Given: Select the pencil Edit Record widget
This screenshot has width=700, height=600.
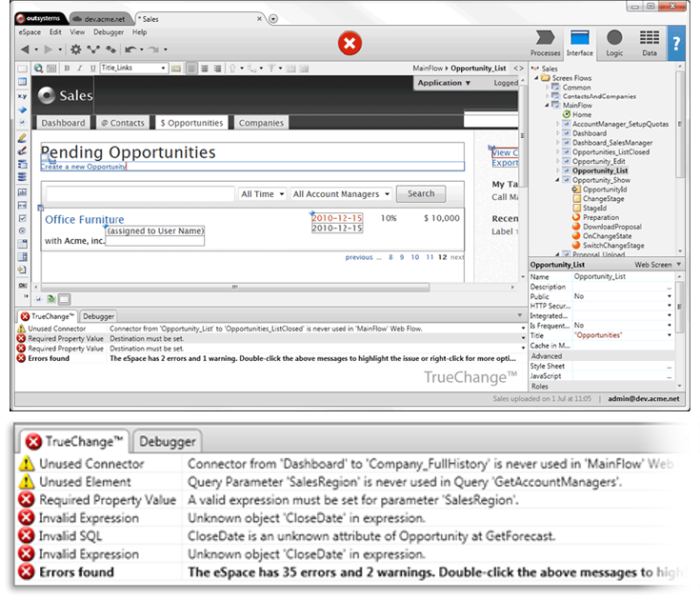Looking at the screenshot, I should pos(22,138).
